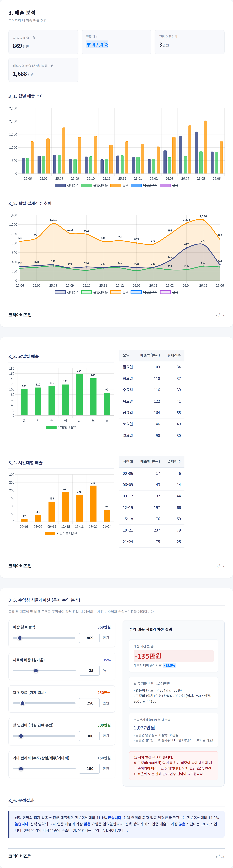
Task: Click the 기타 관리비 input showing 150
Action: (x=89, y=769)
